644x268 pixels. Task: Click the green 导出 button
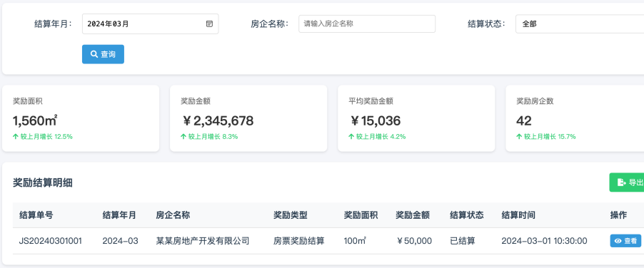coord(627,182)
